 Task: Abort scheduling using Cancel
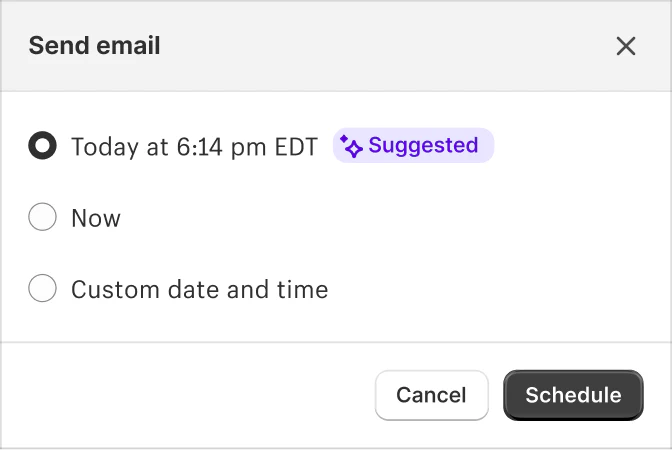pyautogui.click(x=431, y=395)
